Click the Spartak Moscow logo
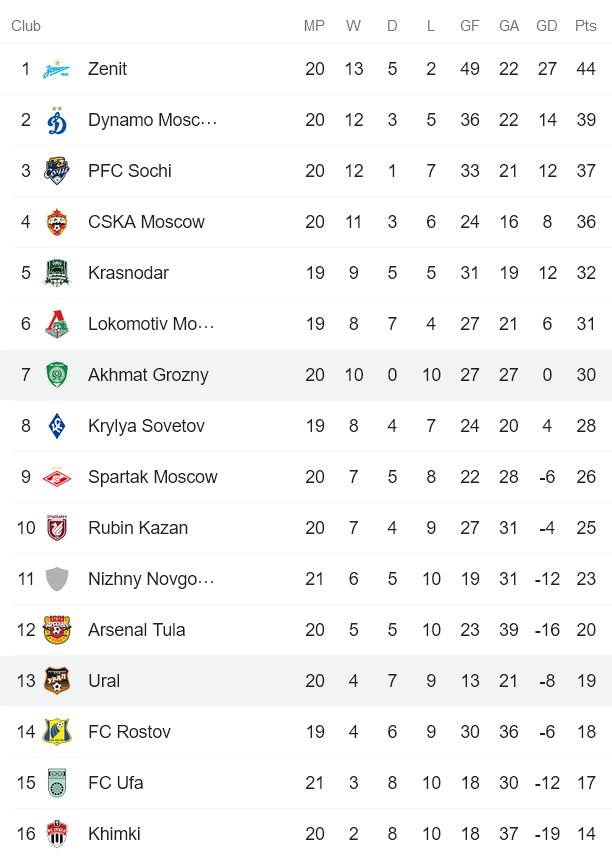This screenshot has height=863, width=612. tap(59, 477)
